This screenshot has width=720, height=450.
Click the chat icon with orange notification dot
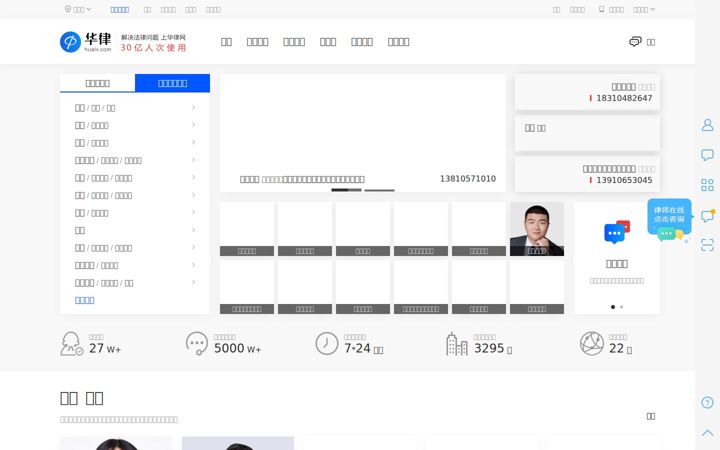click(708, 215)
